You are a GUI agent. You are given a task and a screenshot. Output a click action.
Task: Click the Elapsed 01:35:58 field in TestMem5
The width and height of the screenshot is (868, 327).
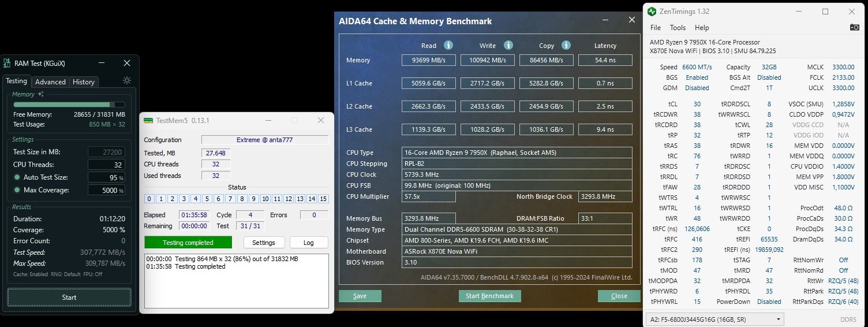(x=194, y=215)
